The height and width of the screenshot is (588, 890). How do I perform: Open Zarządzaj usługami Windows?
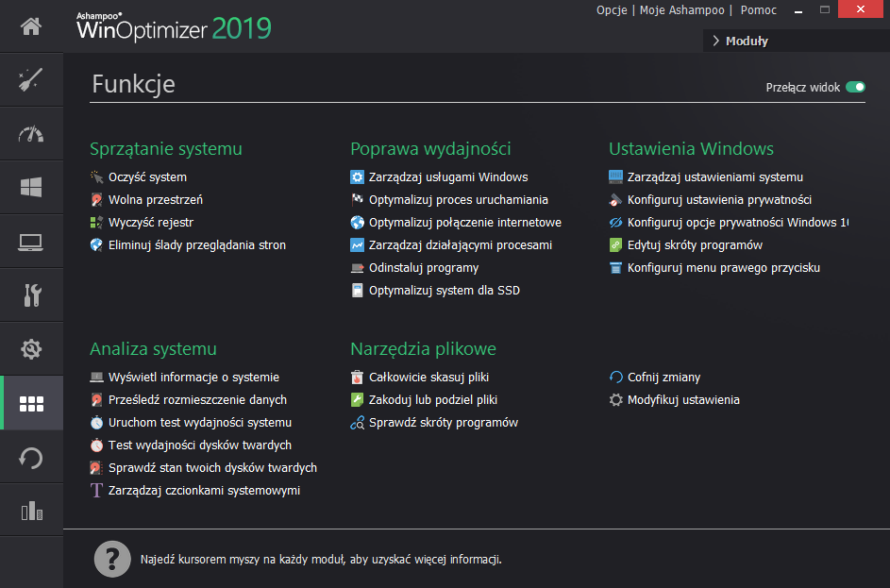tap(448, 177)
